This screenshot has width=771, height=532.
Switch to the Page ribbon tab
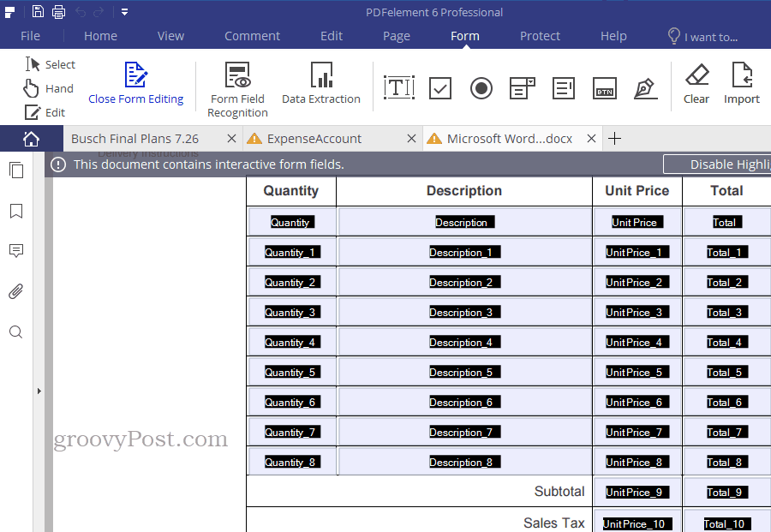tap(397, 36)
